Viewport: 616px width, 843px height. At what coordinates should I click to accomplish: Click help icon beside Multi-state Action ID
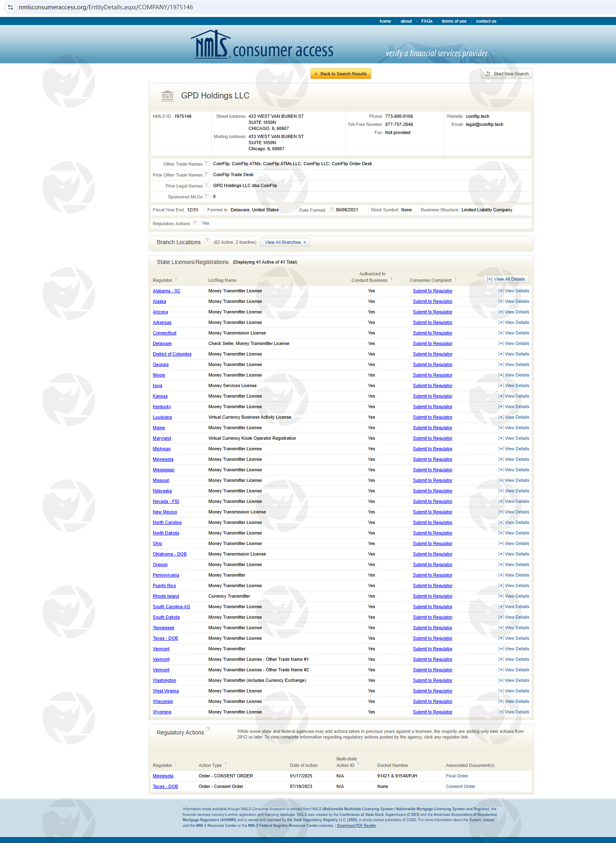point(358,765)
